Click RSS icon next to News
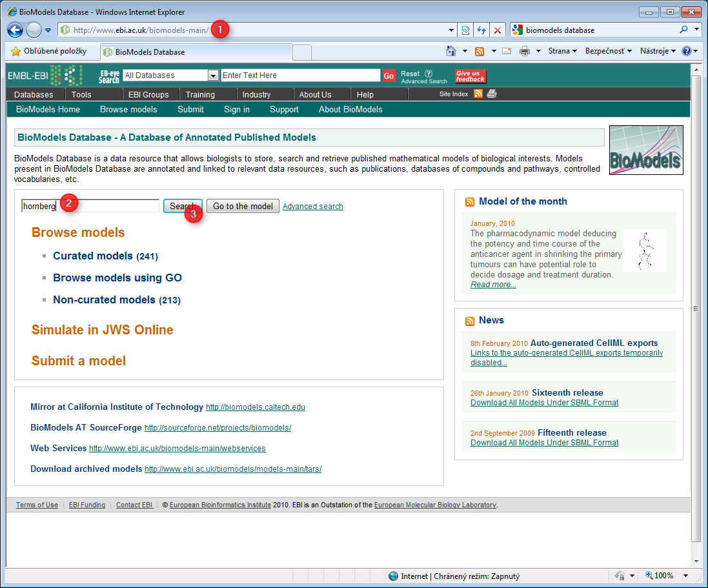The image size is (708, 588). pyautogui.click(x=470, y=321)
